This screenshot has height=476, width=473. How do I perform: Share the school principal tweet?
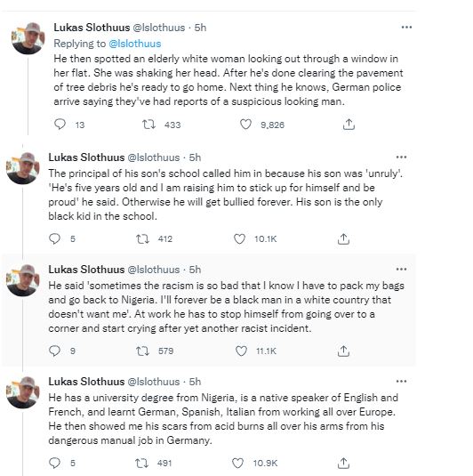tap(343, 239)
